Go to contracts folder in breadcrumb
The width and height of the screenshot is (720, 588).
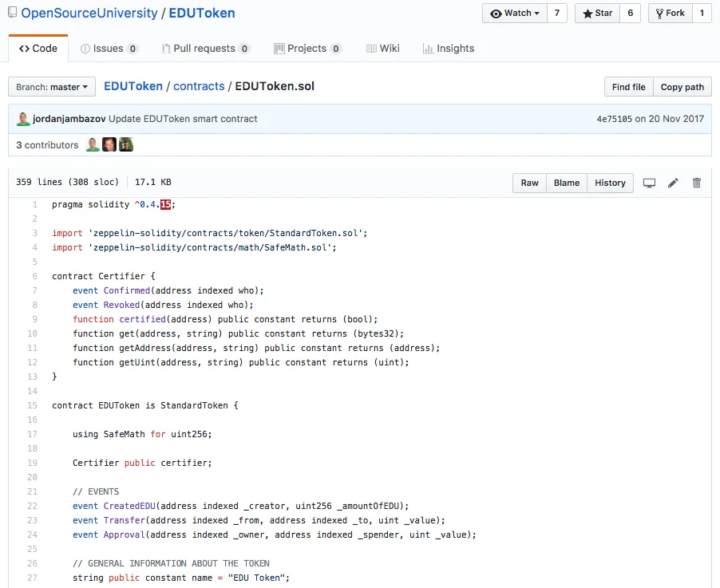click(x=199, y=86)
